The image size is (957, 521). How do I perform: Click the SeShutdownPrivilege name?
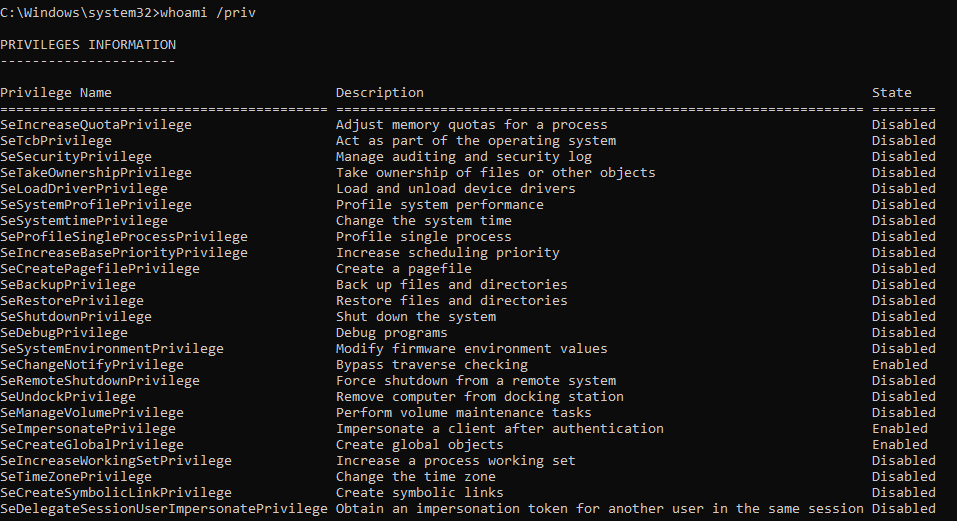[76, 317]
